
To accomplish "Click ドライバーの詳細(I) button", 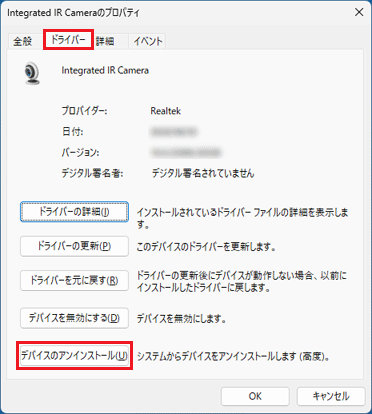I will point(74,211).
